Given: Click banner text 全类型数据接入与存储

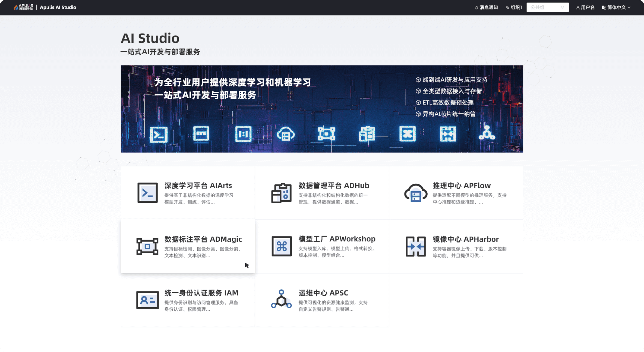Looking at the screenshot, I should (452, 91).
